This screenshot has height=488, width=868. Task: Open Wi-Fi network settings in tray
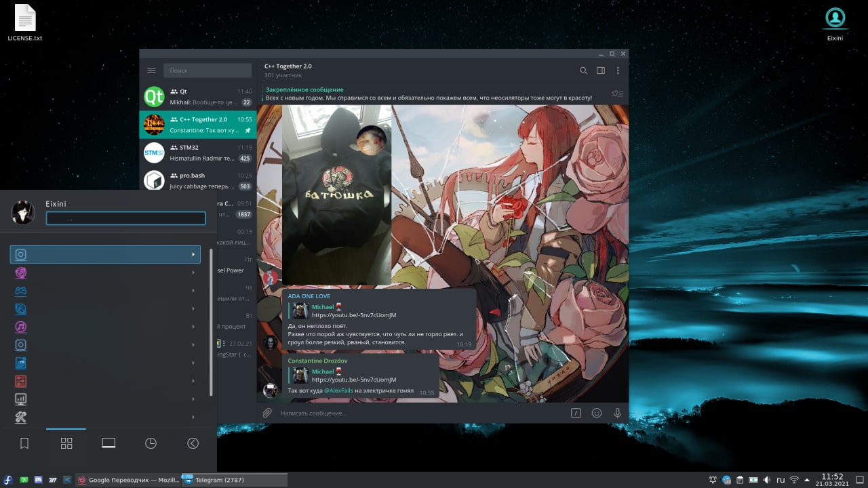point(794,480)
